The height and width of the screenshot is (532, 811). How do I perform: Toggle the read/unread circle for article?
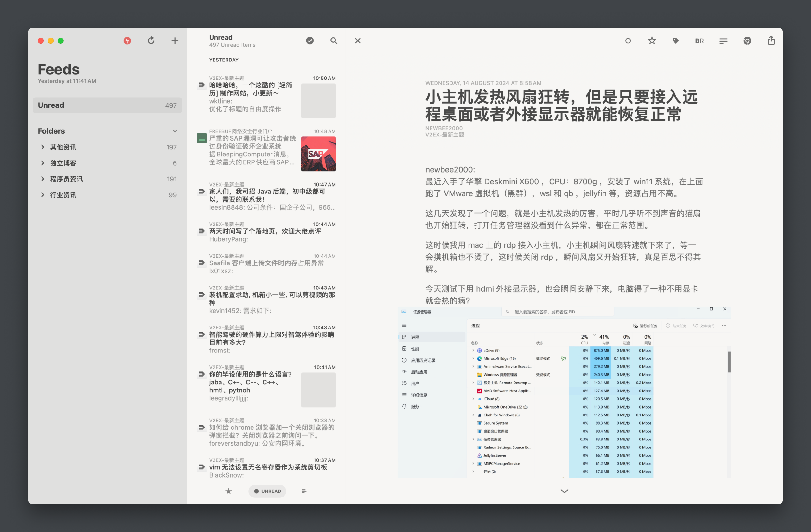click(x=628, y=41)
